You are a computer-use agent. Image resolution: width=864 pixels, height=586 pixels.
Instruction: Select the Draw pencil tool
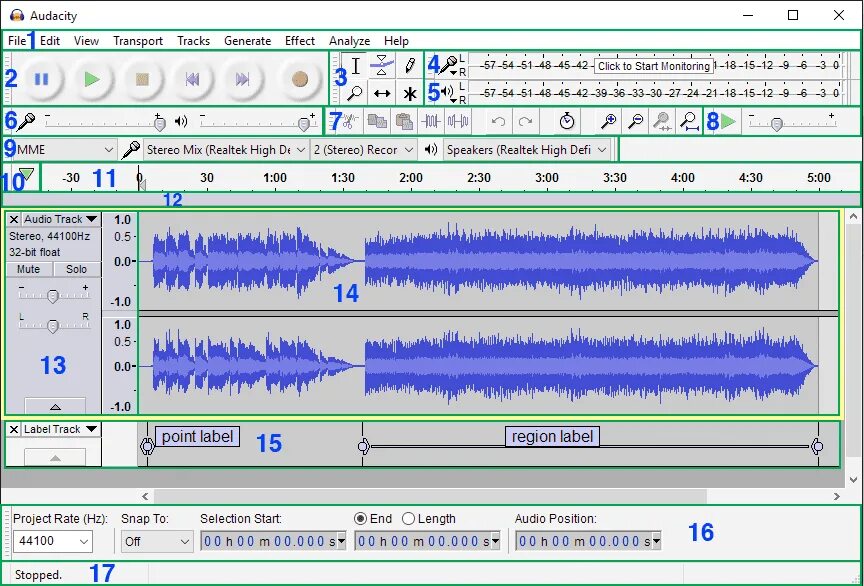pyautogui.click(x=409, y=66)
